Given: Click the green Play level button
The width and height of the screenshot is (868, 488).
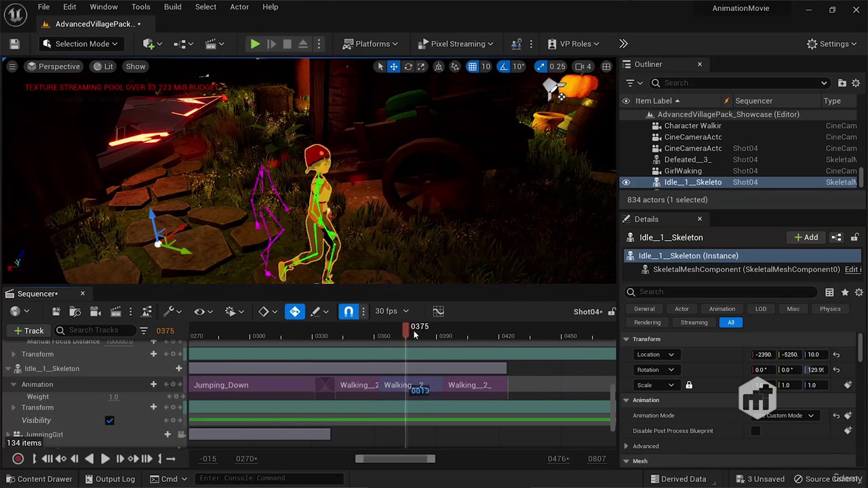Looking at the screenshot, I should pos(255,44).
